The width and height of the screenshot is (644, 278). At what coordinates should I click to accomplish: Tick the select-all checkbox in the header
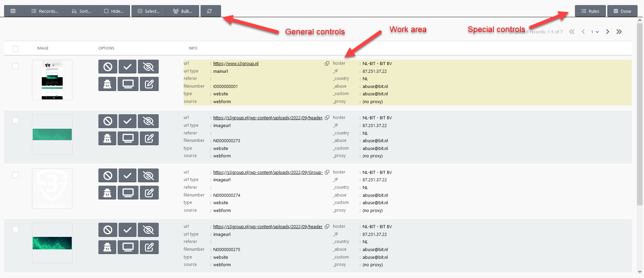tap(16, 49)
